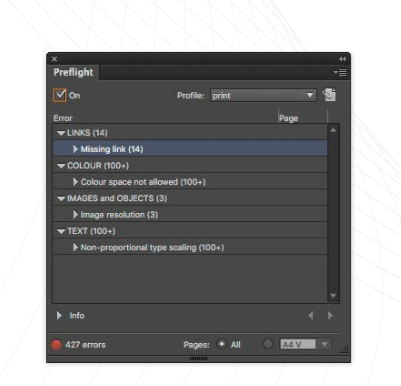The width and height of the screenshot is (401, 386).
Task: Toggle the On checkbox
Action: click(60, 95)
